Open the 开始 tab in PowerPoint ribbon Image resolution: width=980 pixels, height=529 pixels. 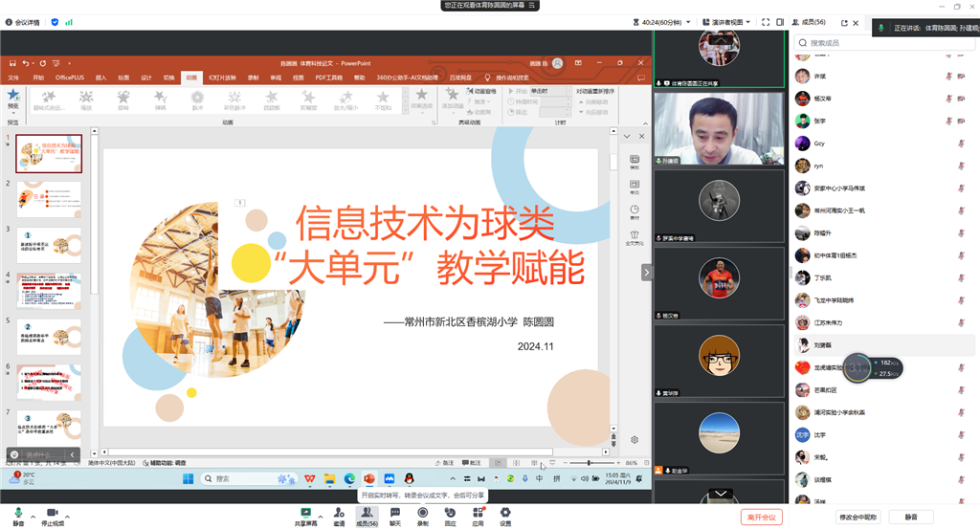click(x=38, y=77)
